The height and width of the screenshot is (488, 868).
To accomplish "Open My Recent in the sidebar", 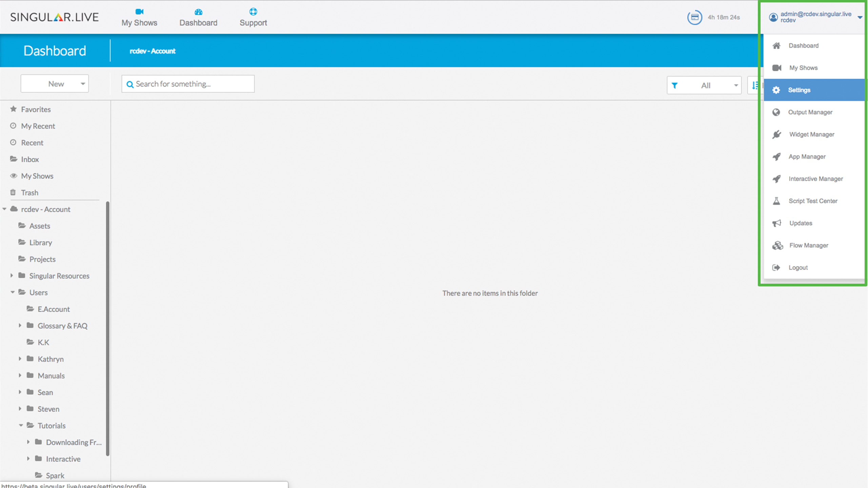I will click(38, 126).
